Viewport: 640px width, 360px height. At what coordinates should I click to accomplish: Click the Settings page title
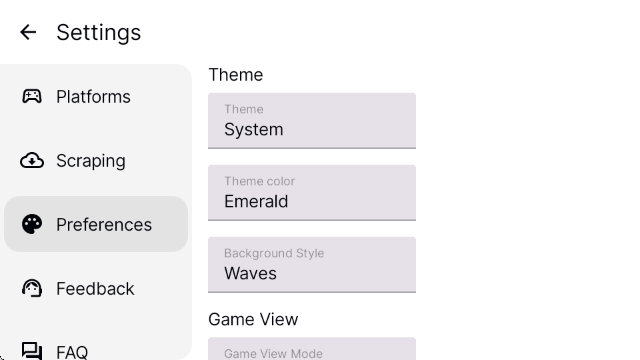[x=99, y=33]
